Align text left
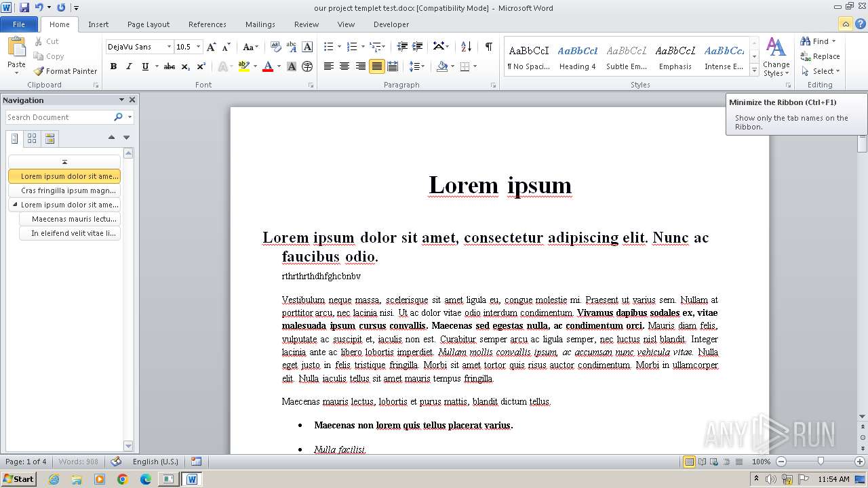 329,66
